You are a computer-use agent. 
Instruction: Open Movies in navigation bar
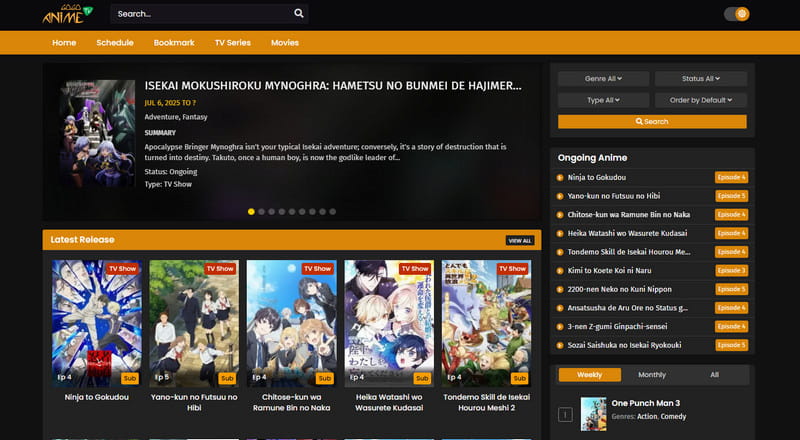[x=285, y=43]
